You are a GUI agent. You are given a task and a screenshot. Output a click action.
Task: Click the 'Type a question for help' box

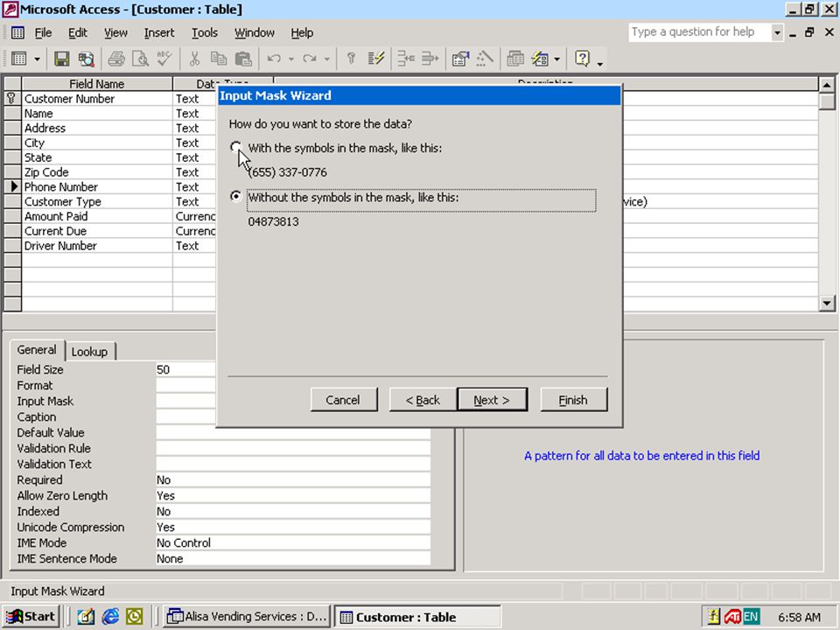(x=700, y=32)
